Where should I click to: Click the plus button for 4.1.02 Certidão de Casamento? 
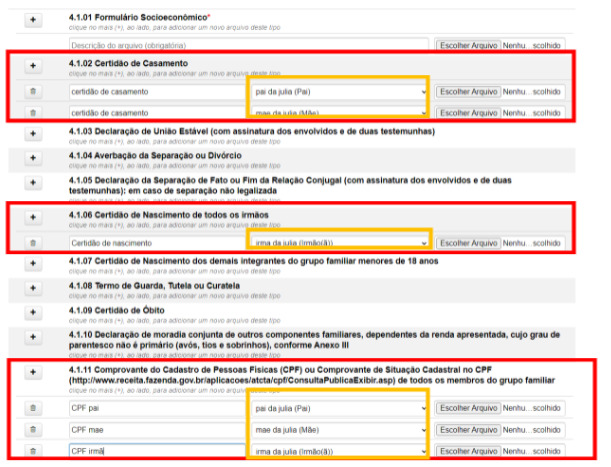coord(32,66)
